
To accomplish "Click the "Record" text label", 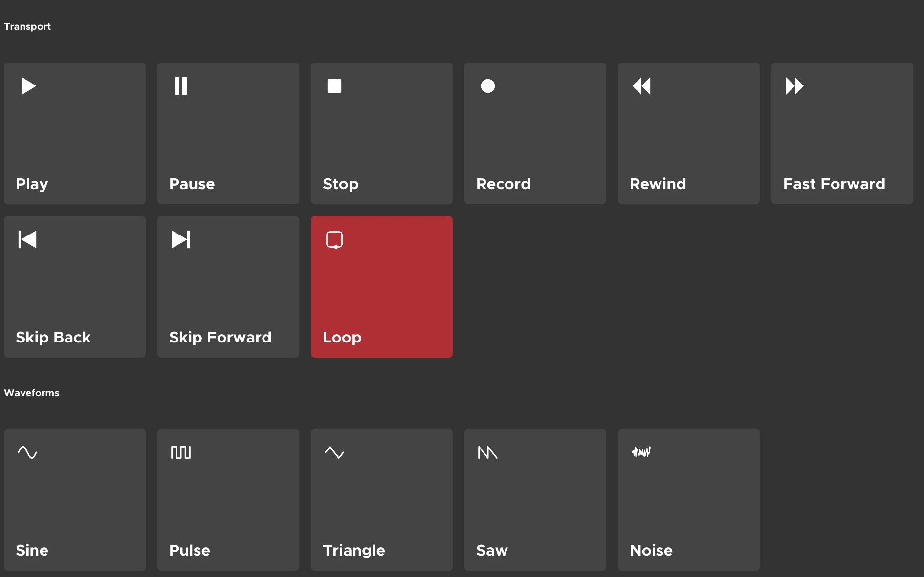I will click(504, 184).
